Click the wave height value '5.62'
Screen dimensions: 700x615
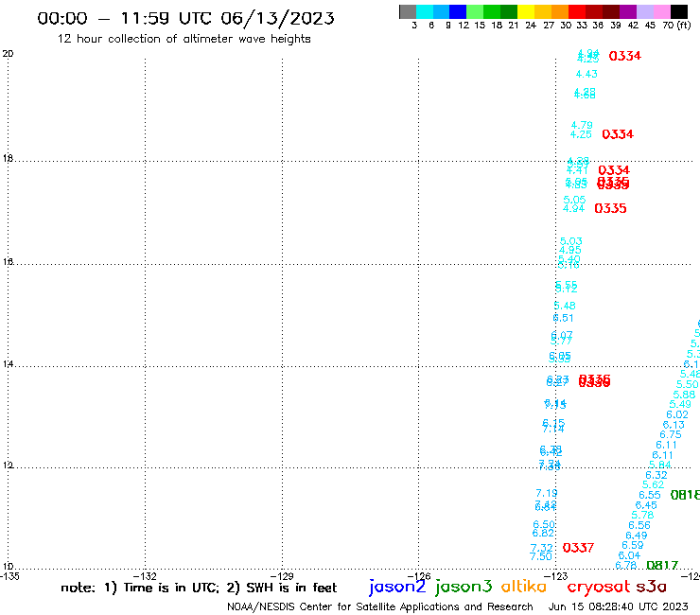[653, 485]
